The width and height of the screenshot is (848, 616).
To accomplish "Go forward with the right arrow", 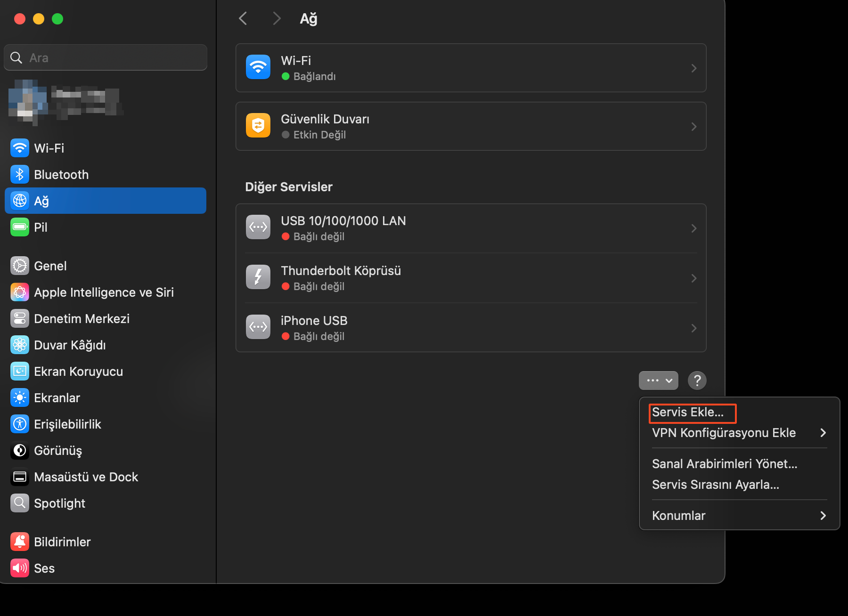I will (277, 18).
